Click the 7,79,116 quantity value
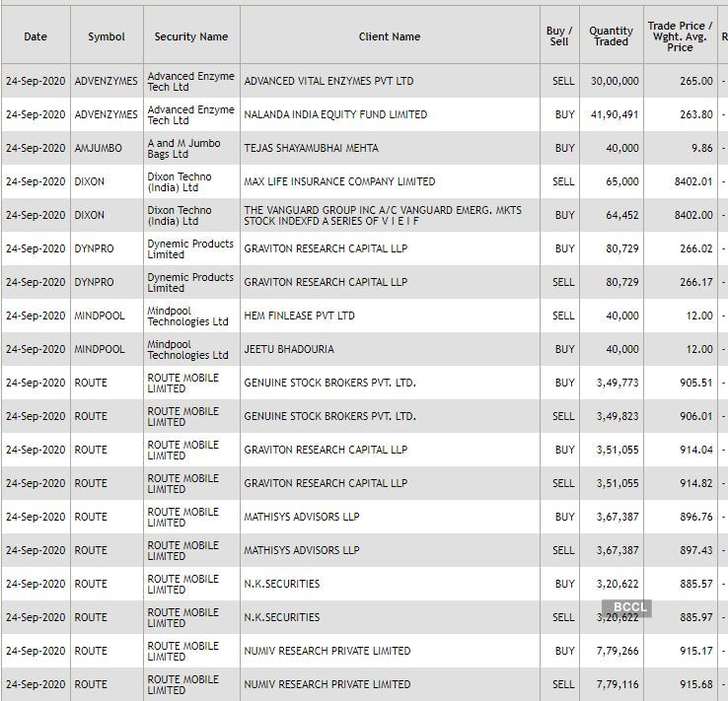The height and width of the screenshot is (701, 728). point(618,684)
